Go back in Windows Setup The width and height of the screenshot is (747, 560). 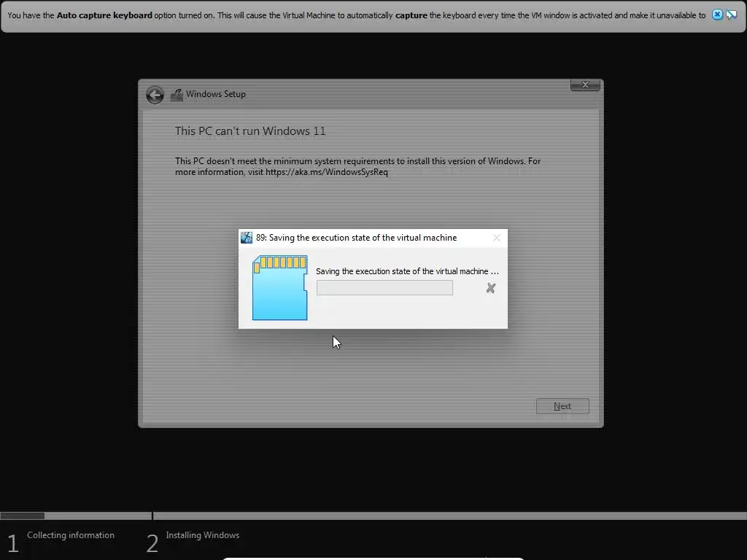(x=155, y=95)
